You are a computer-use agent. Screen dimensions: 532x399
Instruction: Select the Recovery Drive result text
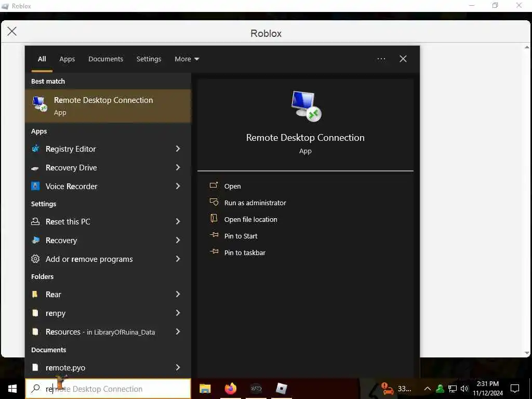pos(71,168)
